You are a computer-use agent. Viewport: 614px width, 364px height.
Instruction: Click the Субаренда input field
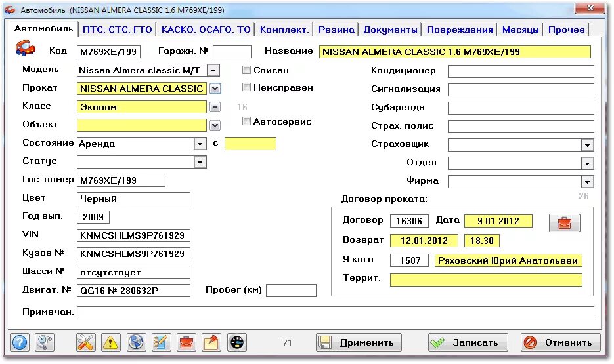coord(521,108)
